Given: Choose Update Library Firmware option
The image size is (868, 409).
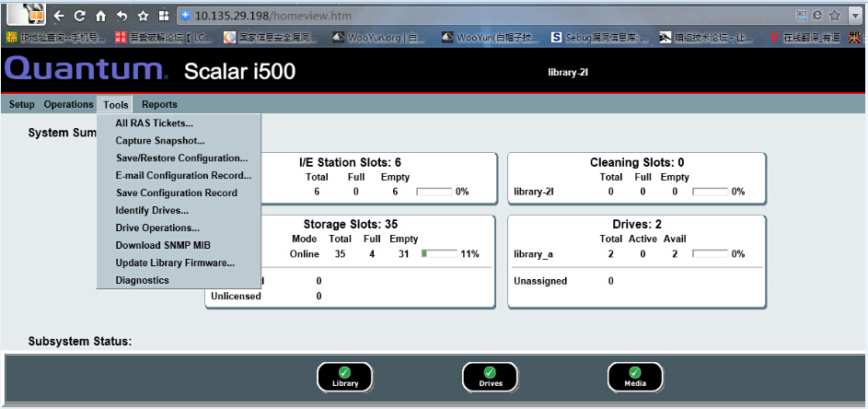Looking at the screenshot, I should [x=175, y=263].
